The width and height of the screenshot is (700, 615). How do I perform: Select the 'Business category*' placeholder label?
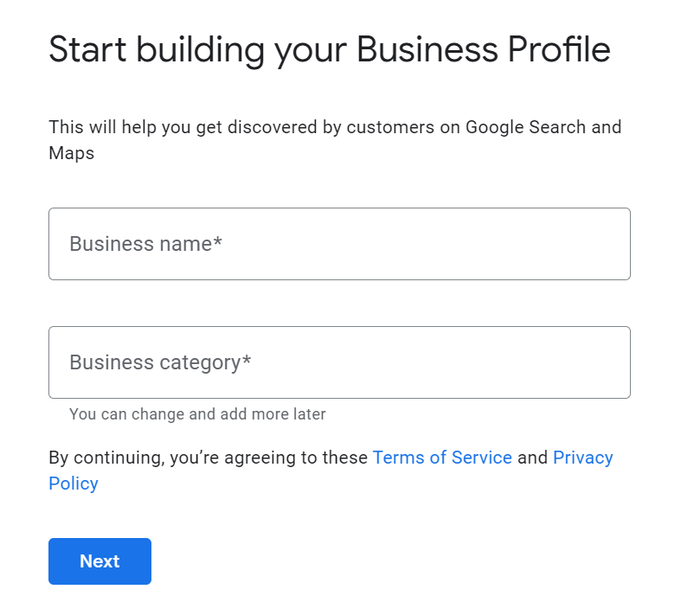tap(160, 362)
